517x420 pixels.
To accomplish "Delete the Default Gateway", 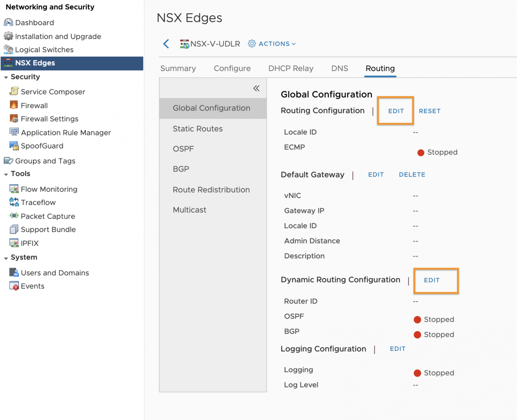I will coord(412,174).
